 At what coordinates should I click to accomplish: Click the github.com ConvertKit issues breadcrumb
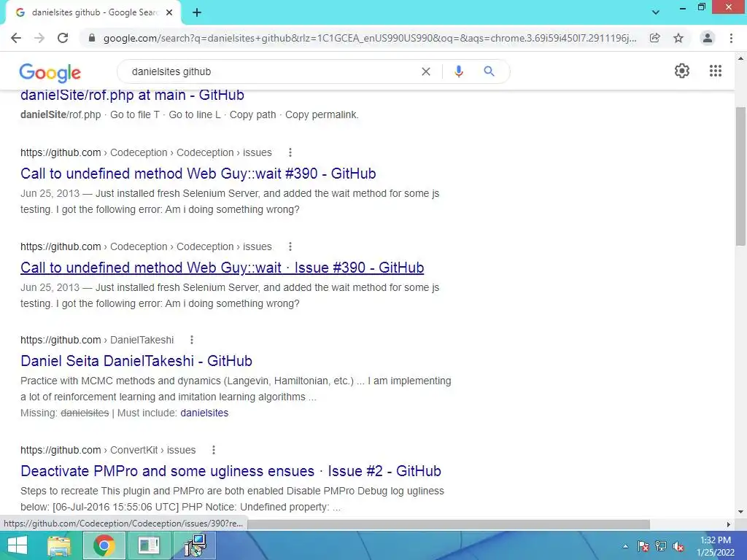click(108, 450)
